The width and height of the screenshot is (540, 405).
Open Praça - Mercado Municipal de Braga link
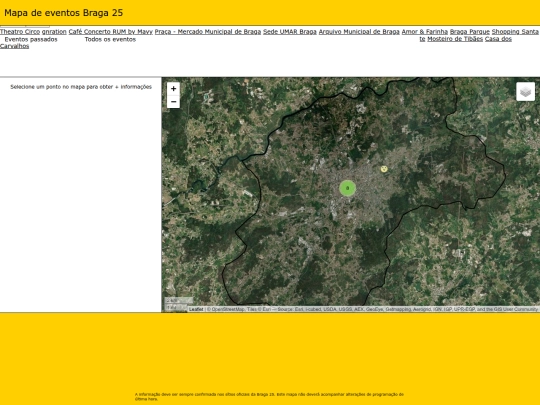click(208, 32)
